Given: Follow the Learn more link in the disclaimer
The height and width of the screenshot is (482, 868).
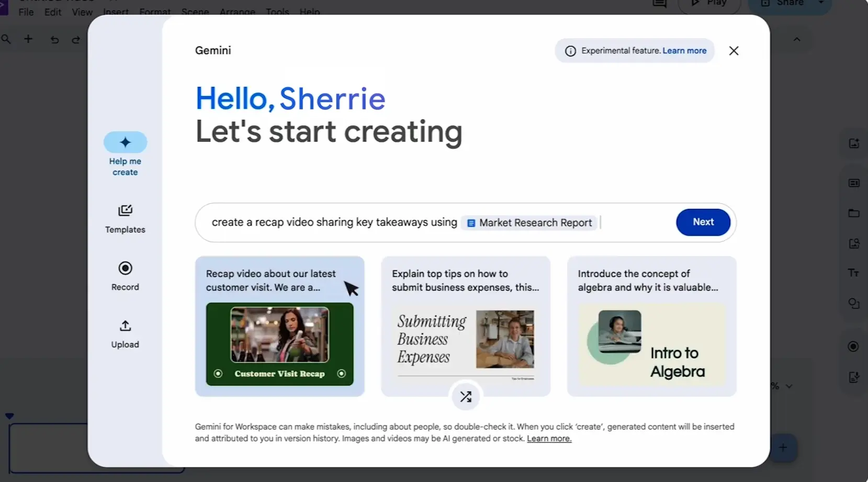Looking at the screenshot, I should coord(549,439).
